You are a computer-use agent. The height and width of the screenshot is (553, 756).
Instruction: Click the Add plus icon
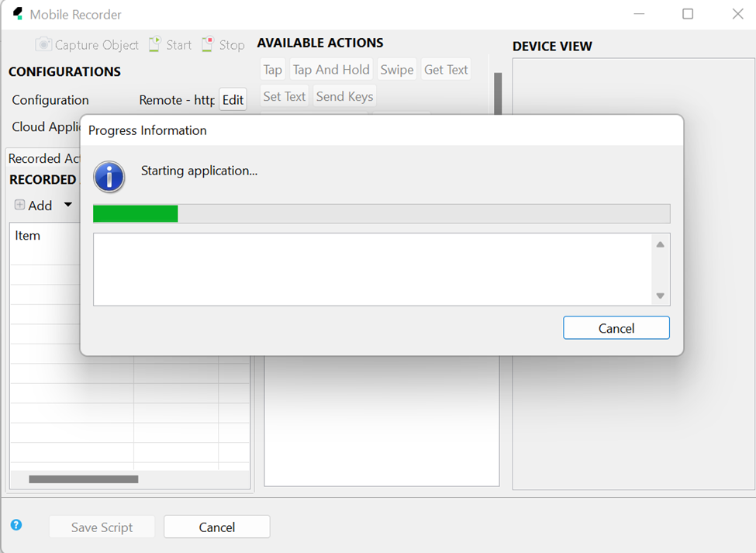(x=20, y=205)
